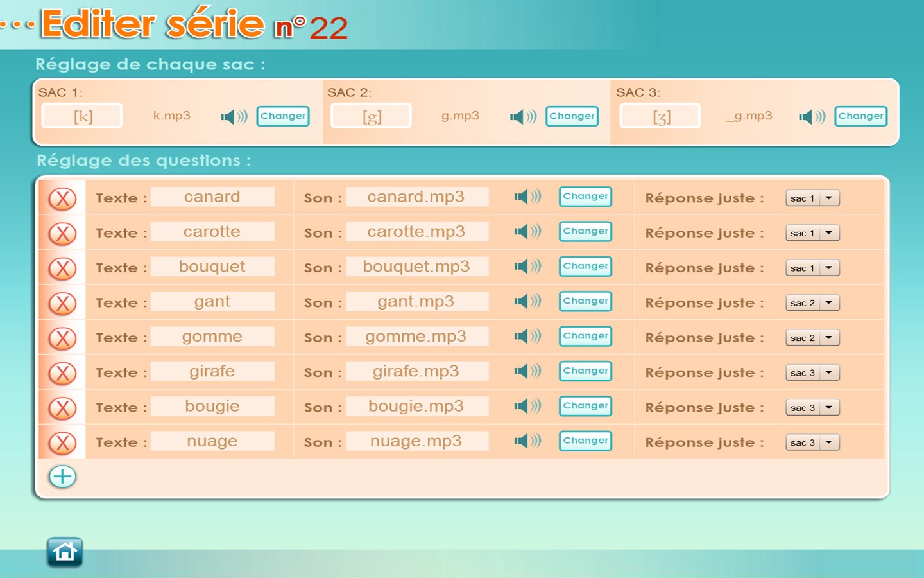Delete the nuage question row
This screenshot has width=924, height=578.
[x=63, y=442]
